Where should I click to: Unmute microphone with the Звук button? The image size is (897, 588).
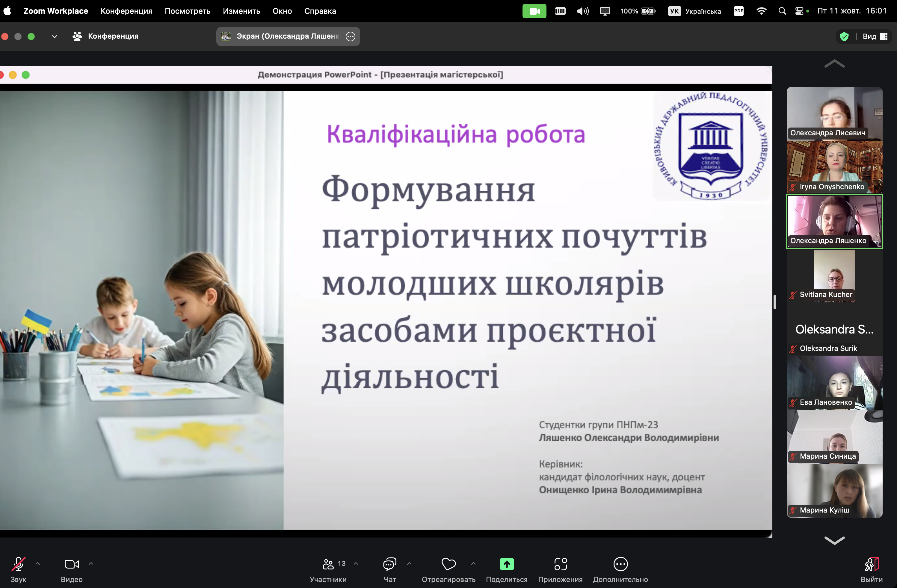point(18,569)
